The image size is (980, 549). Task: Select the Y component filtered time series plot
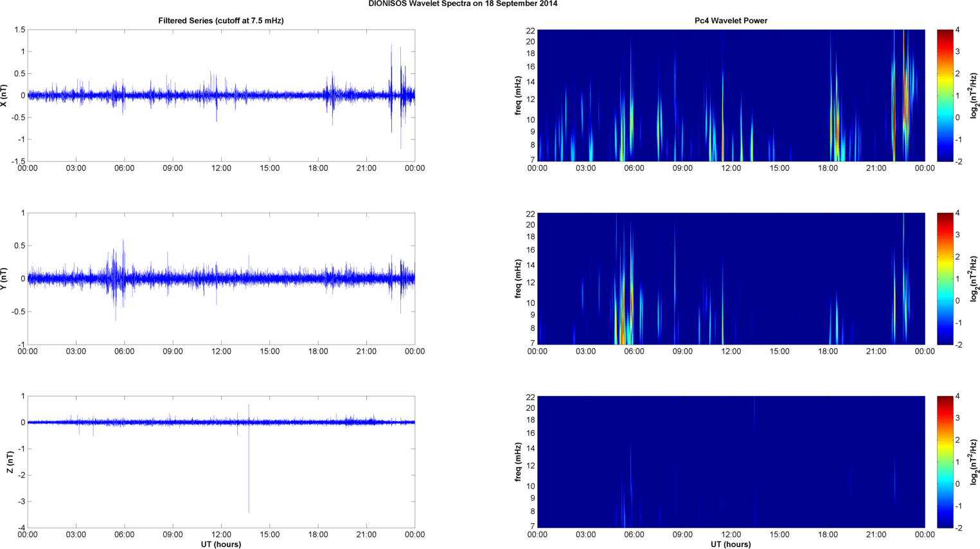(x=221, y=278)
